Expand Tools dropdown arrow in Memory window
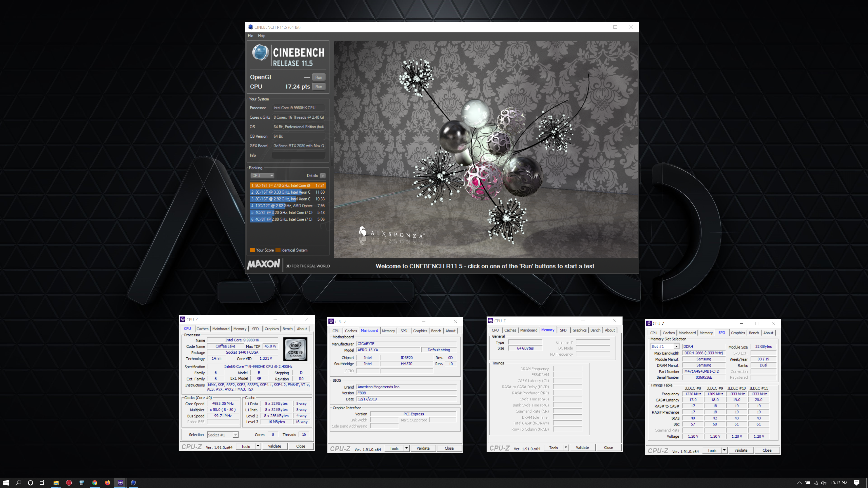The image size is (868, 488). click(x=566, y=448)
